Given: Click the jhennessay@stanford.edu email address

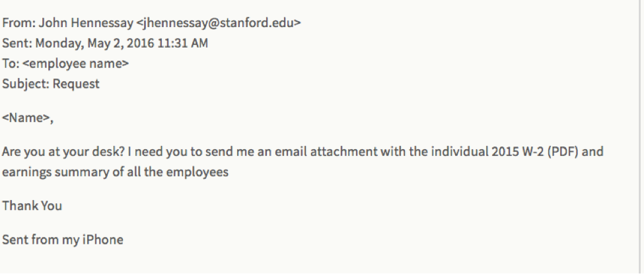Looking at the screenshot, I should (x=219, y=23).
